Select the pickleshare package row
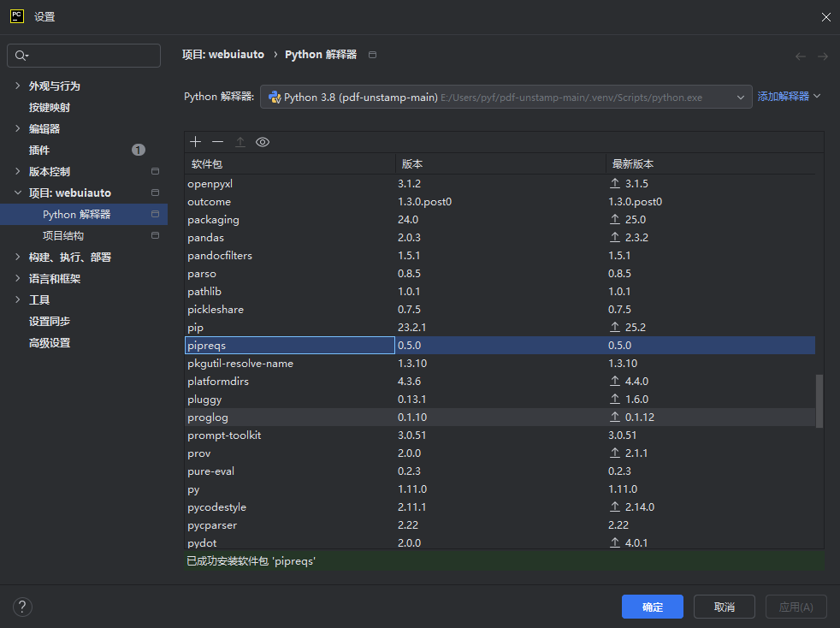 click(500, 310)
